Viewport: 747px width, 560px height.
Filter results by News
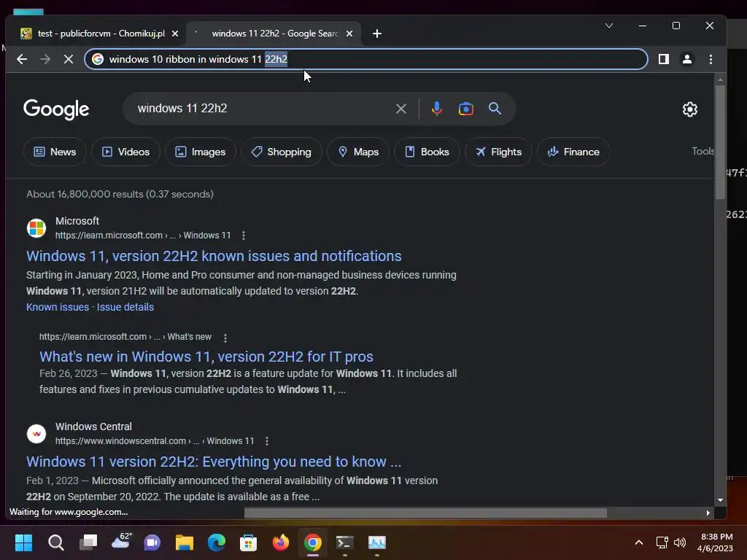[x=55, y=152]
